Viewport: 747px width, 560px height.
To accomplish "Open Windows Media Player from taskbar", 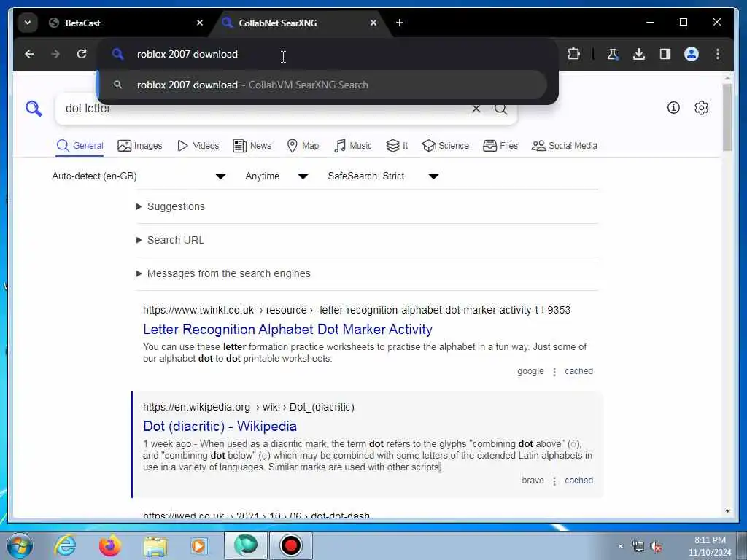I will coord(199,545).
